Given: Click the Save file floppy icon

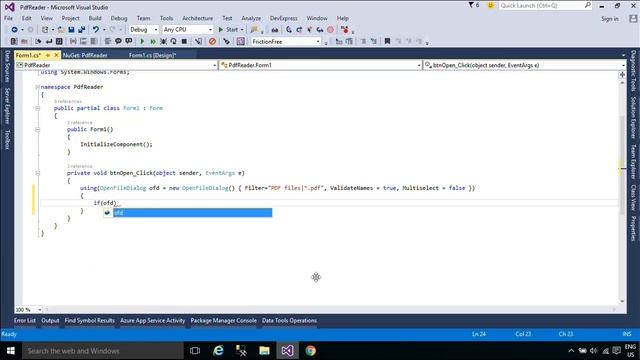Looking at the screenshot, I should [x=71, y=30].
